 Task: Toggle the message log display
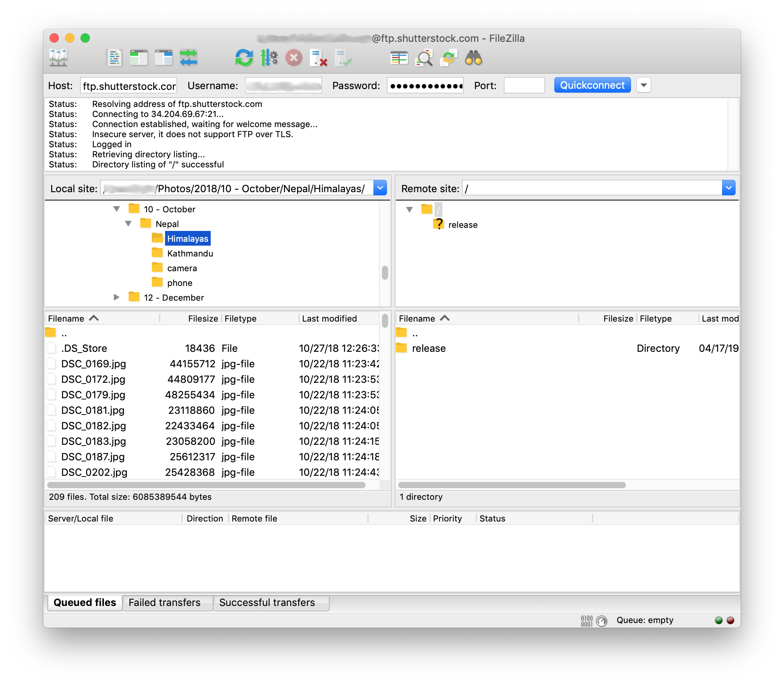(x=114, y=58)
